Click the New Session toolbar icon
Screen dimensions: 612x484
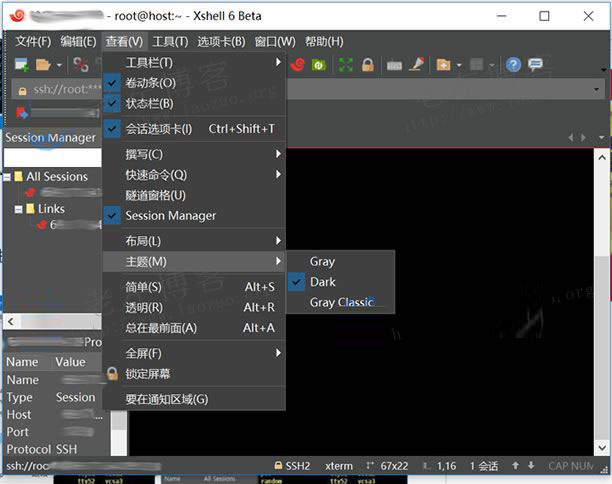pyautogui.click(x=21, y=64)
